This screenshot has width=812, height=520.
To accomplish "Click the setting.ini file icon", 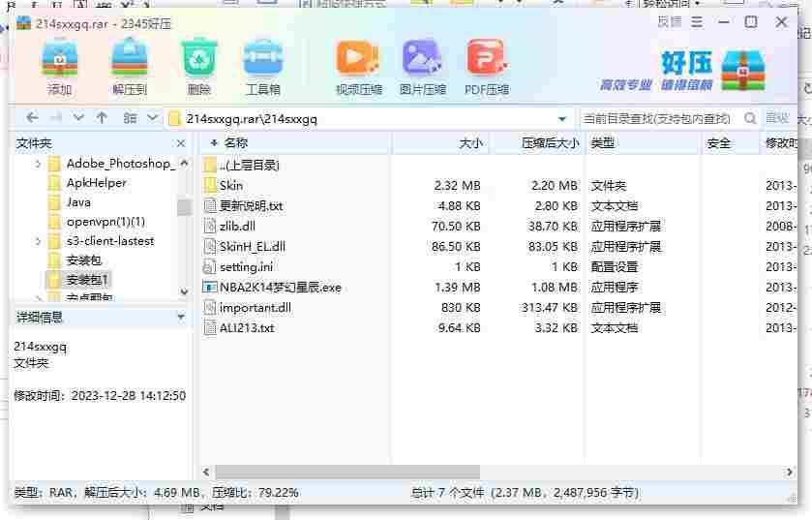I will (x=210, y=266).
